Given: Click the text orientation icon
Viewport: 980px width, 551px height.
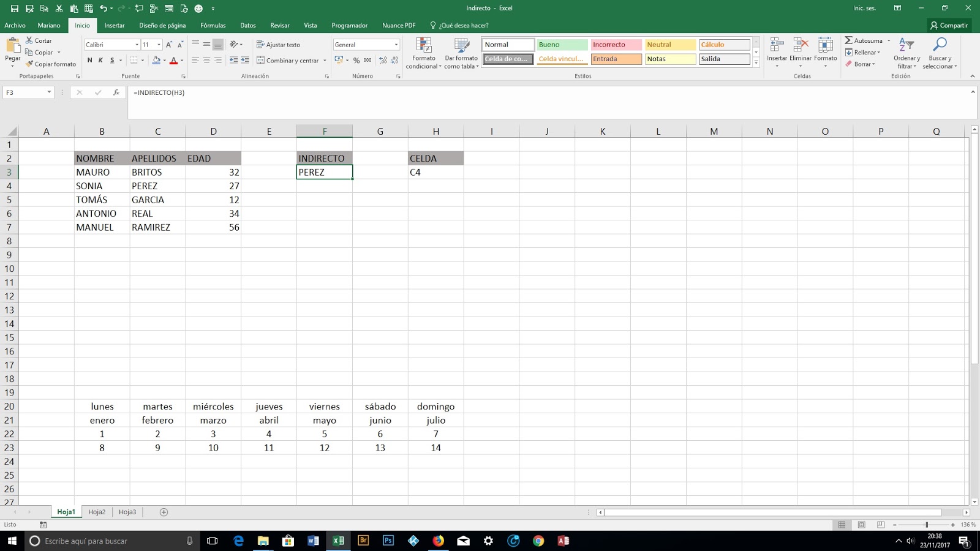Looking at the screenshot, I should (234, 45).
